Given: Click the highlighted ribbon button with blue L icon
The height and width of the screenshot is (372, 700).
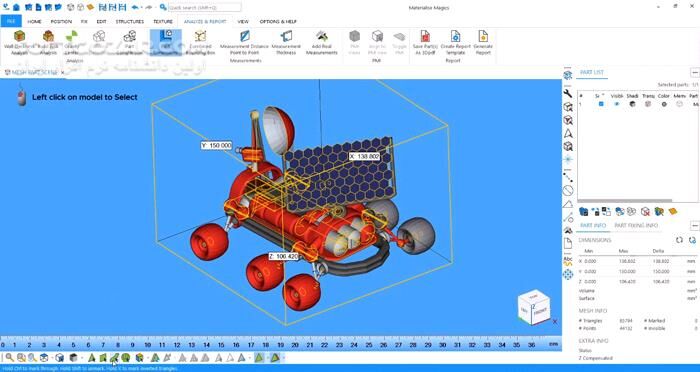Looking at the screenshot, I should point(166,42).
